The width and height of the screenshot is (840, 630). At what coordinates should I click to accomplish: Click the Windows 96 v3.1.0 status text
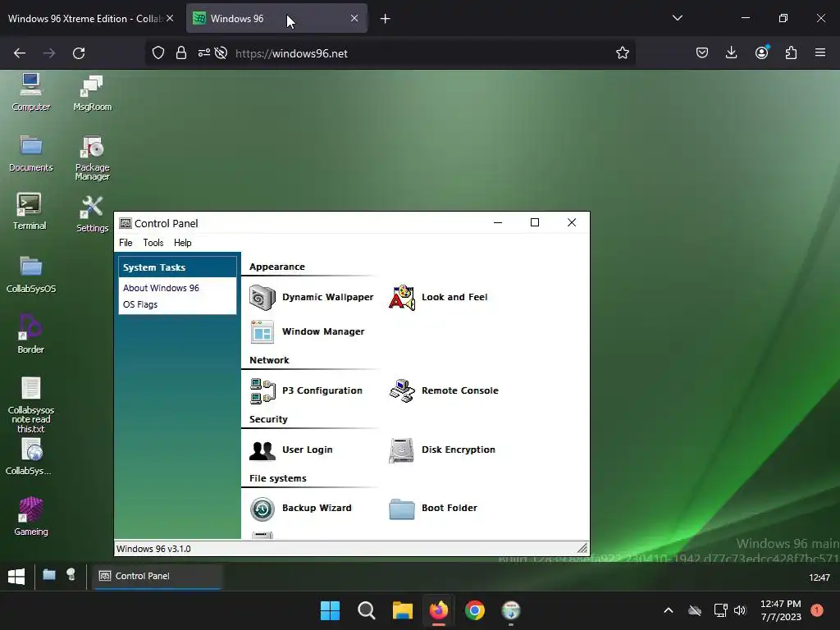(153, 549)
